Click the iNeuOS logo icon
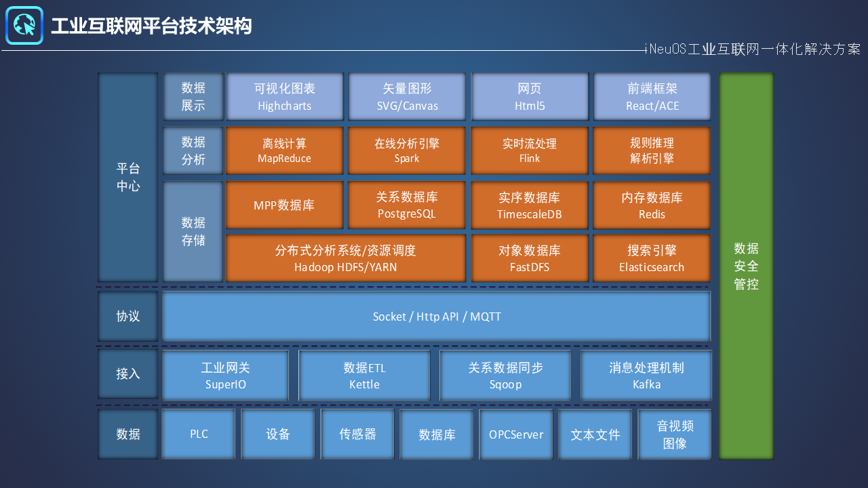 tap(24, 26)
